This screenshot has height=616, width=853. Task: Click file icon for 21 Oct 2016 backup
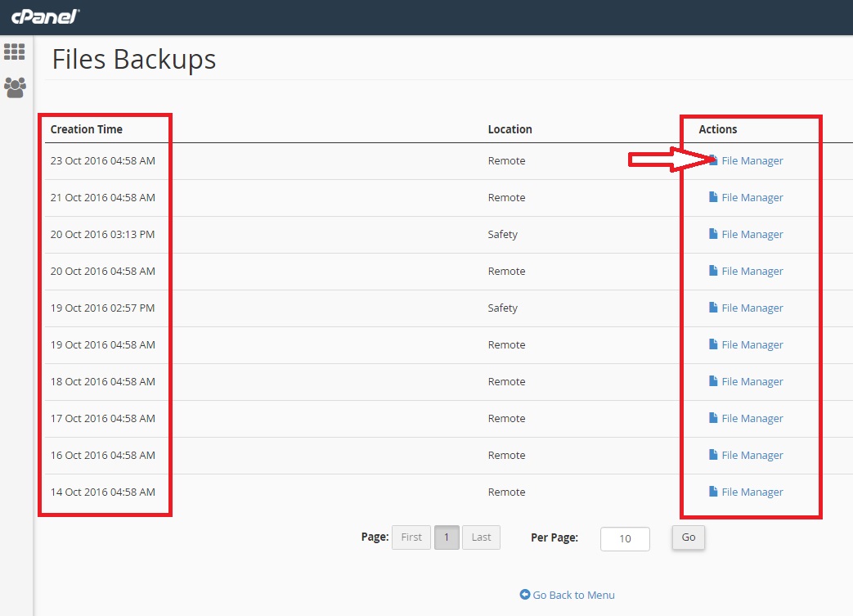pyautogui.click(x=713, y=197)
